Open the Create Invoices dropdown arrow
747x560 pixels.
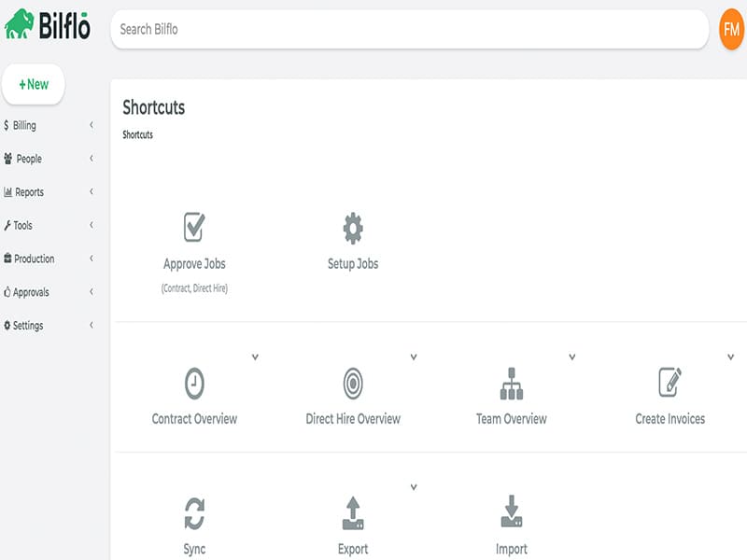point(731,357)
